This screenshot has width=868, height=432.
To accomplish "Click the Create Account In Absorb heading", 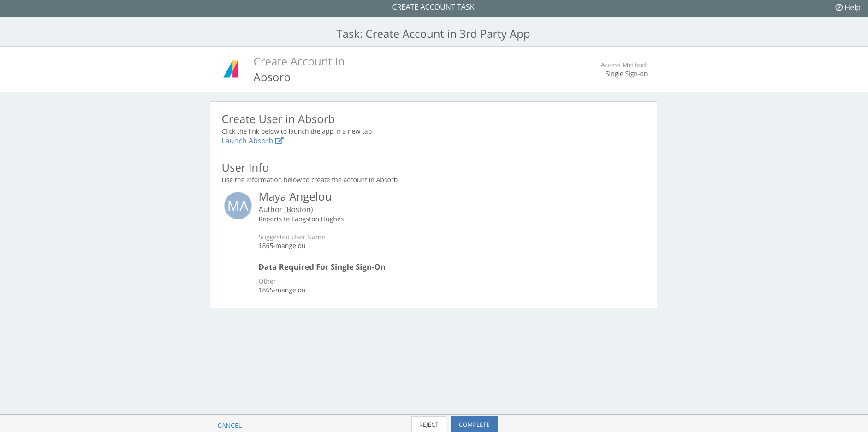I will pyautogui.click(x=299, y=69).
